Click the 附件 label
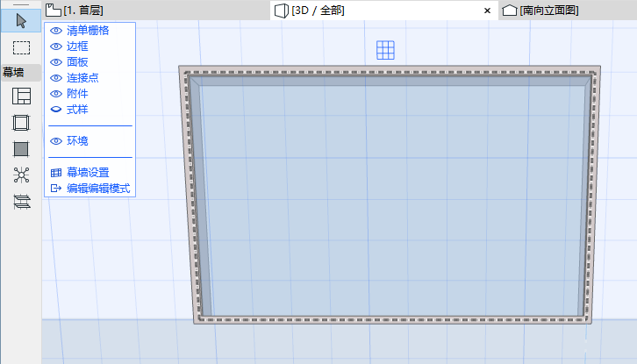Viewport: 637px width, 364px height. tap(77, 94)
